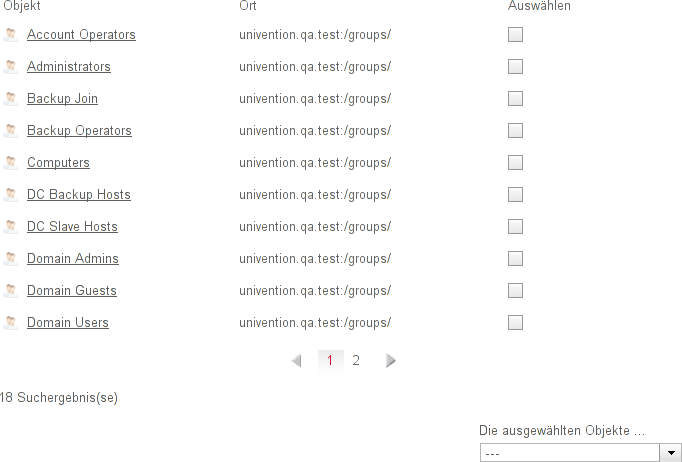Image resolution: width=682 pixels, height=462 pixels.
Task: Tick the checkbox for Account Operators
Action: (x=516, y=35)
